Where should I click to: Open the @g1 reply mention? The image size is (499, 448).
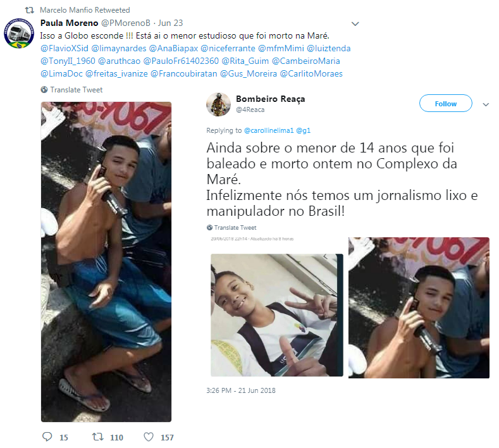coord(304,130)
